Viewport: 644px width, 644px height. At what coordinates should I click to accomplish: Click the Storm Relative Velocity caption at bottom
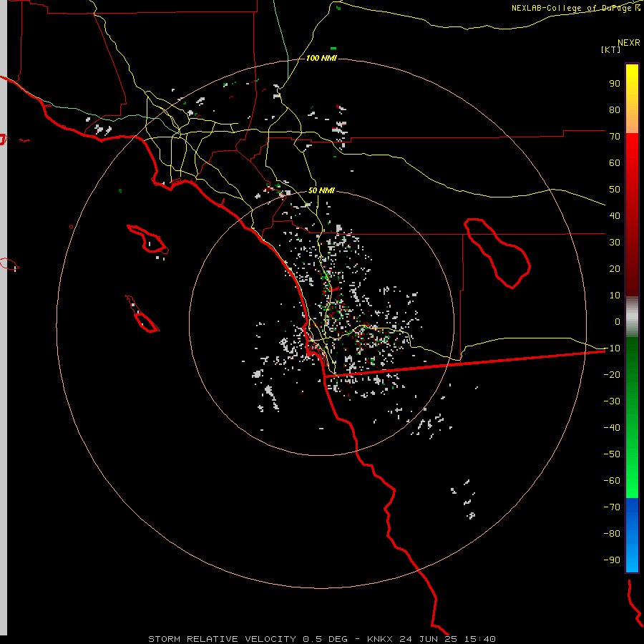tap(321, 639)
